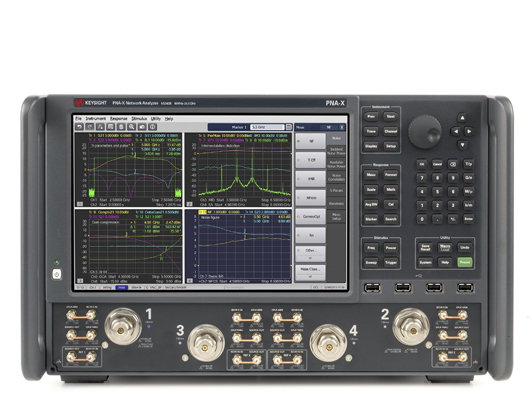Image resolution: width=532 pixels, height=416 pixels.
Task: Click the green Preset hardkey
Action: pyautogui.click(x=465, y=262)
